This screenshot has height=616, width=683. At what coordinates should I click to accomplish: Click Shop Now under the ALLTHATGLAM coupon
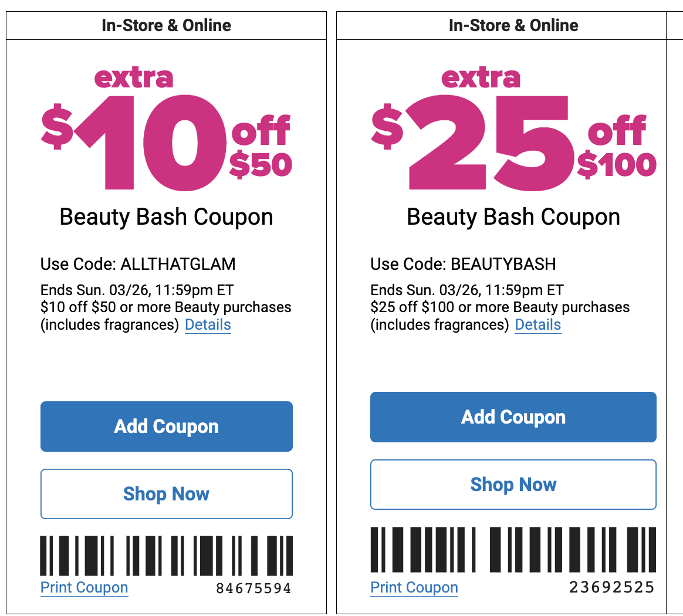coord(166,494)
